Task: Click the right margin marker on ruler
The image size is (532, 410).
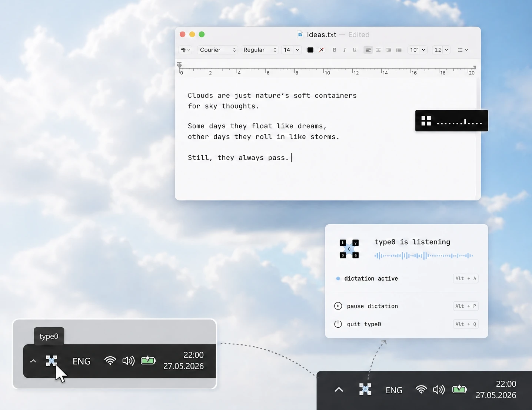Action: click(474, 67)
